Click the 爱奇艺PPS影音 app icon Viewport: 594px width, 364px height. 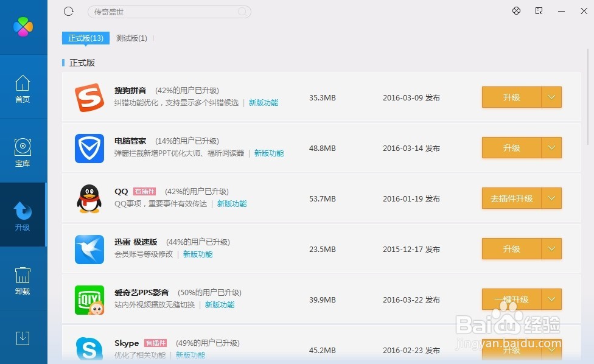click(x=89, y=300)
